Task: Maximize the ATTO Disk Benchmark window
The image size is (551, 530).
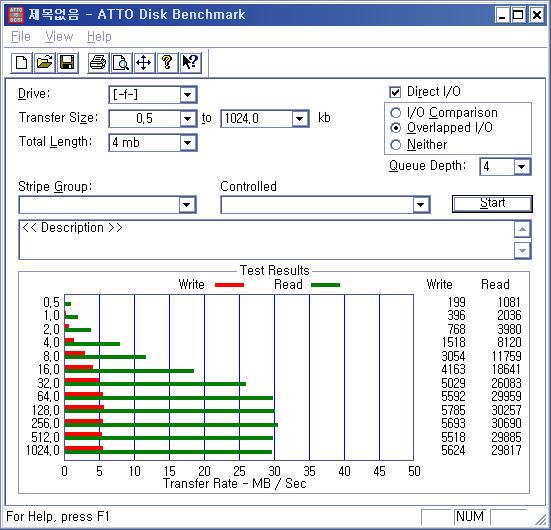Action: [518, 15]
